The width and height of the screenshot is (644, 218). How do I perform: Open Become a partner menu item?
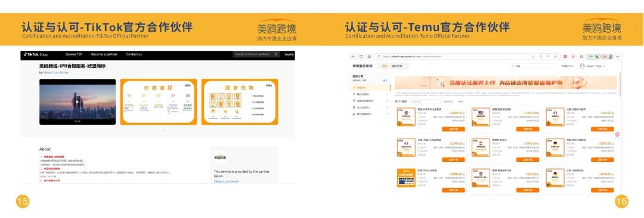[x=104, y=54]
